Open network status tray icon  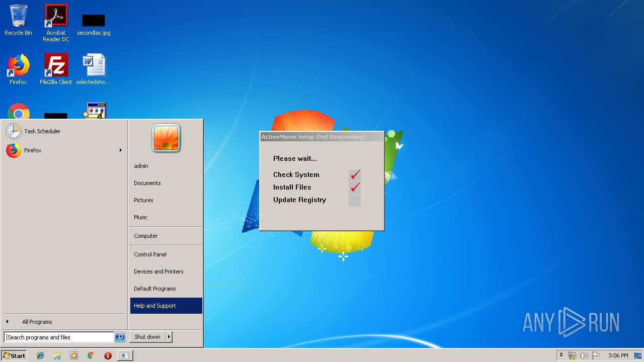(x=572, y=355)
